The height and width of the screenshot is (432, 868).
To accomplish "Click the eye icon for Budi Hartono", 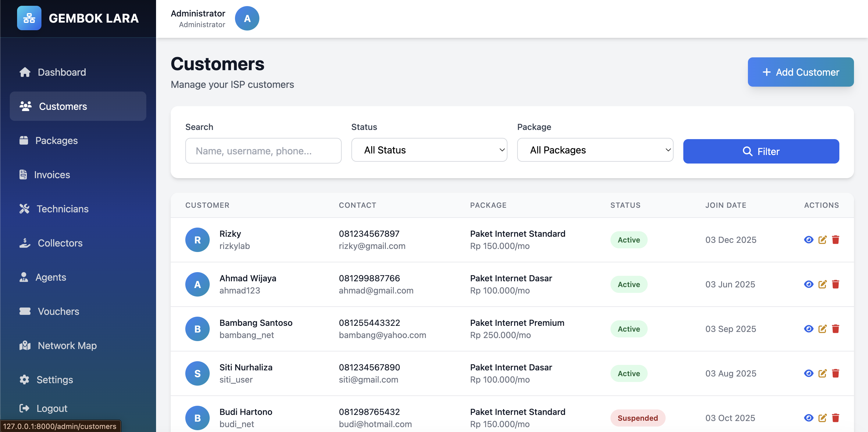I will click(x=808, y=418).
